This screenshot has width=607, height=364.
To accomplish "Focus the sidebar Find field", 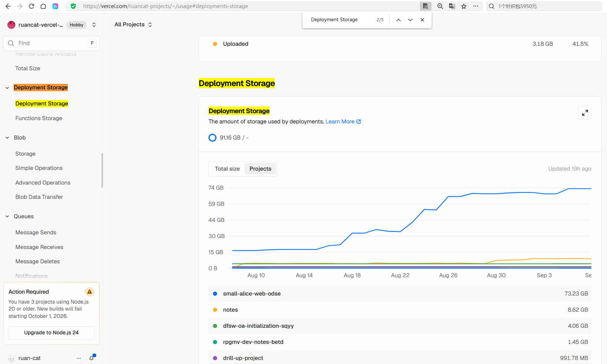I will point(51,43).
